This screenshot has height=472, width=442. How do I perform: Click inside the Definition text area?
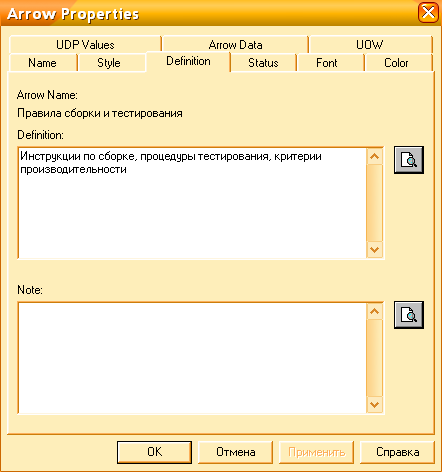tap(192, 203)
